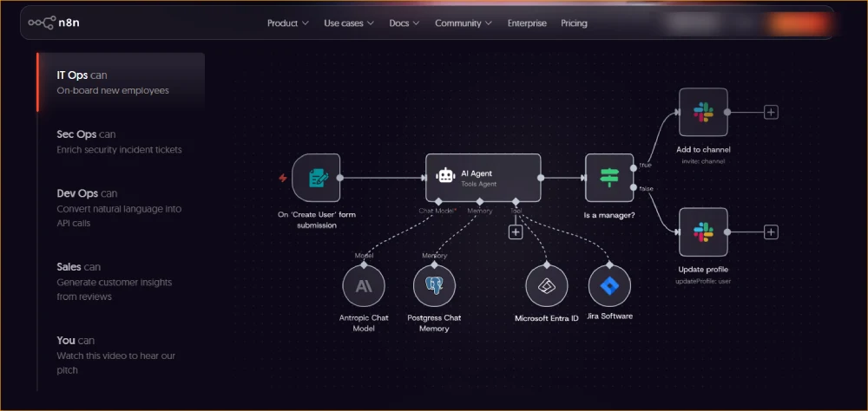Select the Slack 'Update profile' node
Viewport: 868px width, 411px height.
click(703, 232)
